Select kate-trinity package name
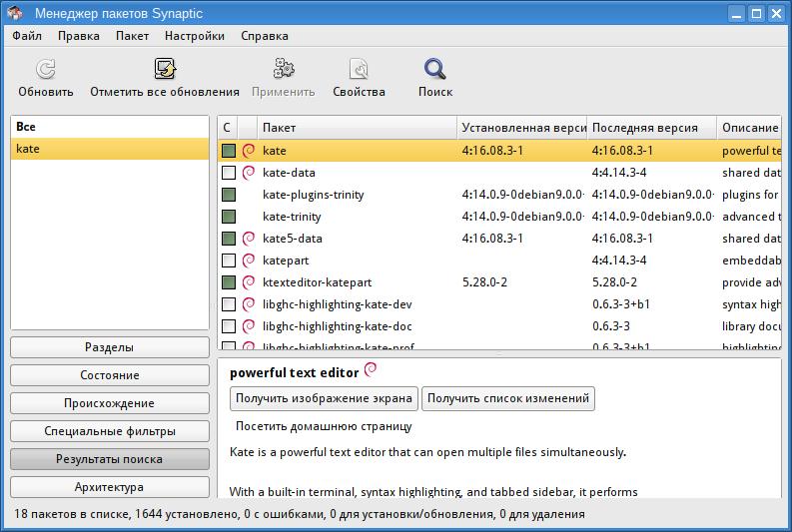Screen dimensions: 792x532 [292, 217]
